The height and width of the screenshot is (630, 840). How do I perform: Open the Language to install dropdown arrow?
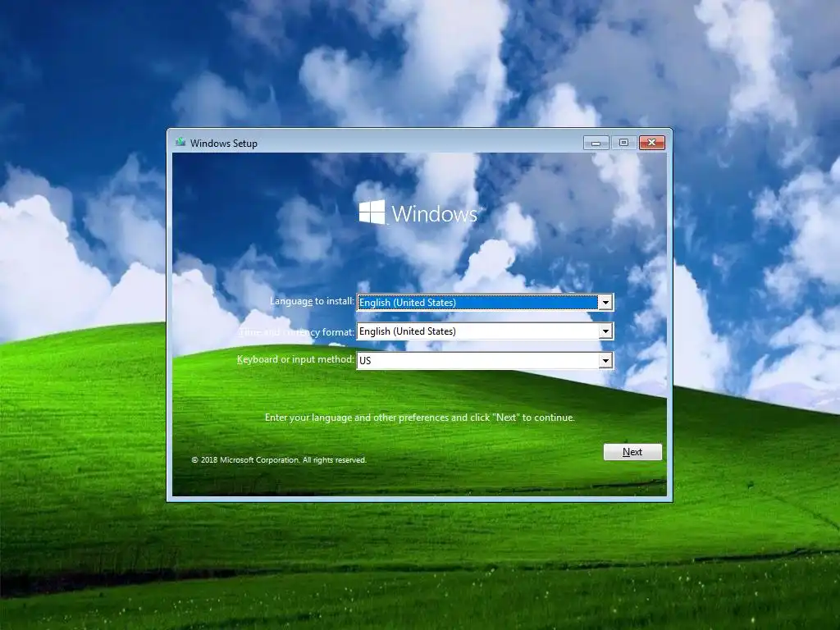coord(605,303)
